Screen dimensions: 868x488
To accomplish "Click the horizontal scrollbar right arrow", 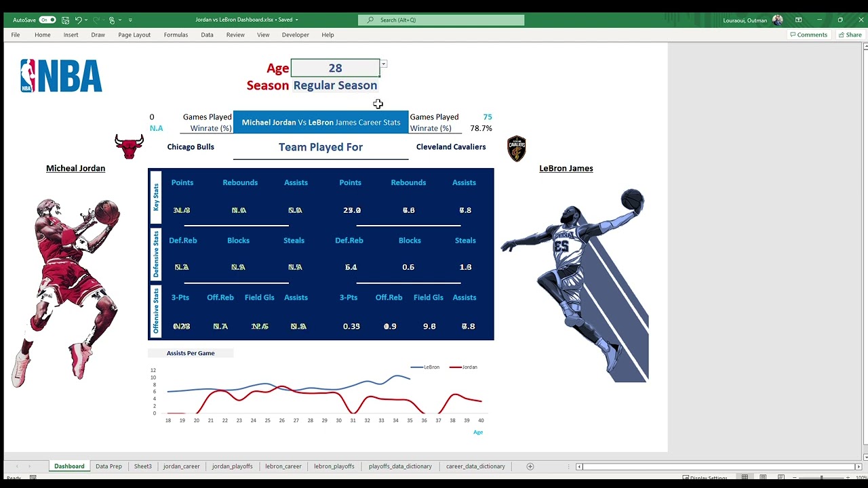I will click(x=859, y=466).
